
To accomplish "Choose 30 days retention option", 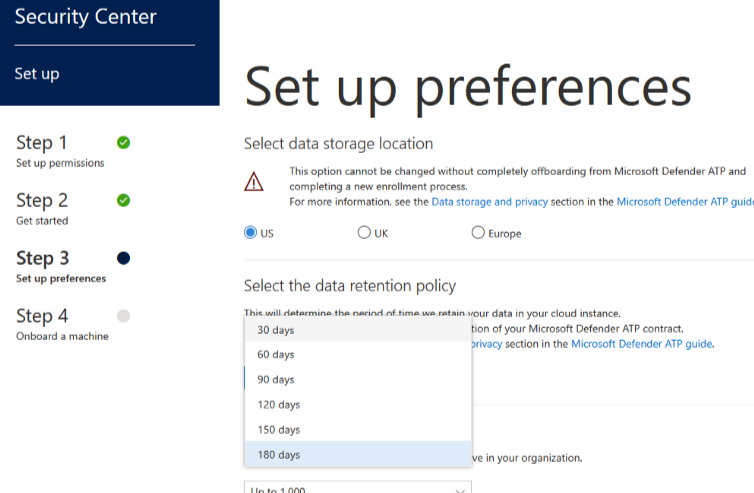I will [358, 330].
